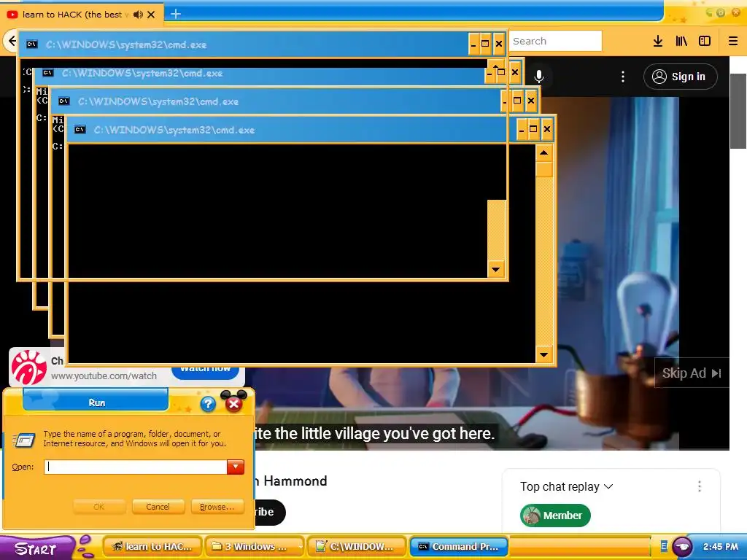Switch to 'C:\WINDOW...' taskbar item
This screenshot has width=747, height=560.
(357, 547)
